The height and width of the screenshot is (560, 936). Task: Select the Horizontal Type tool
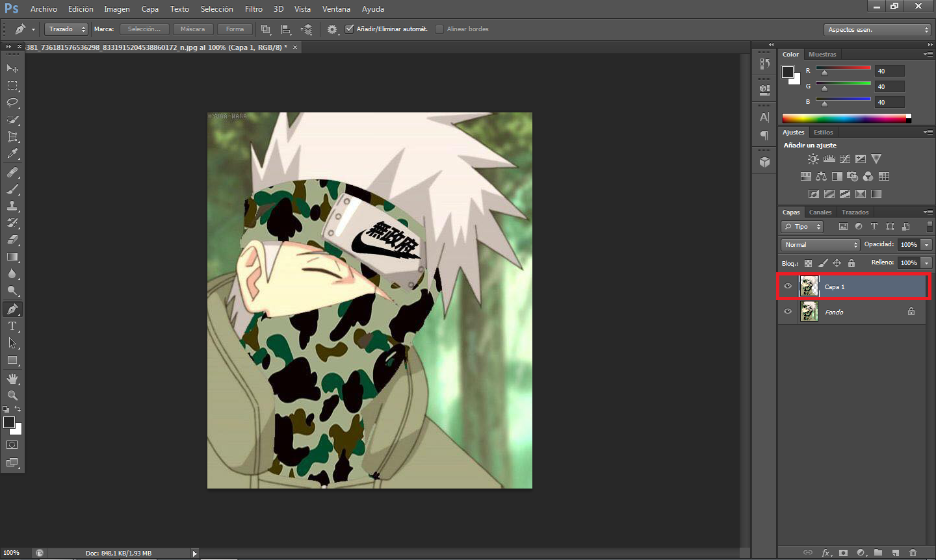click(12, 326)
